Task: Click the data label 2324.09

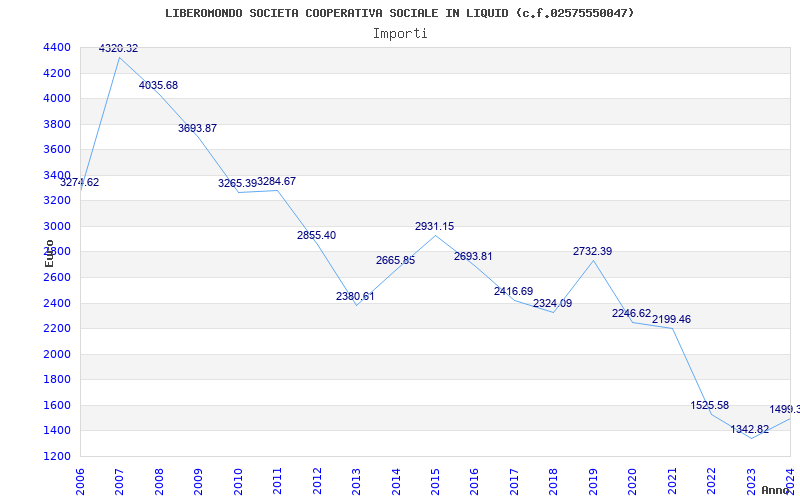Action: pyautogui.click(x=553, y=303)
